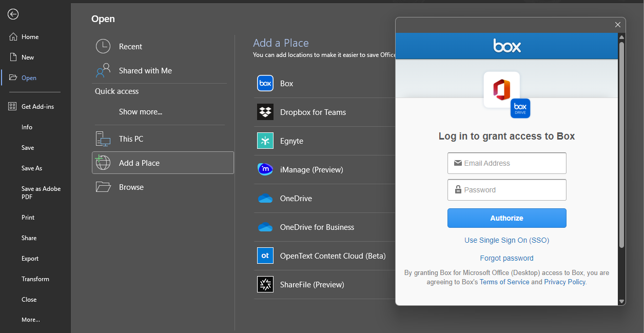This screenshot has width=644, height=333.
Task: Click Use Single Sign On link
Action: click(x=506, y=240)
